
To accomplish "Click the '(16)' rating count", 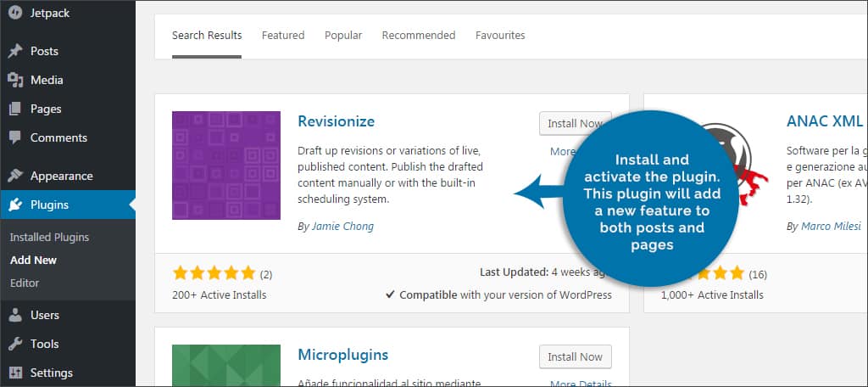I will click(x=757, y=274).
